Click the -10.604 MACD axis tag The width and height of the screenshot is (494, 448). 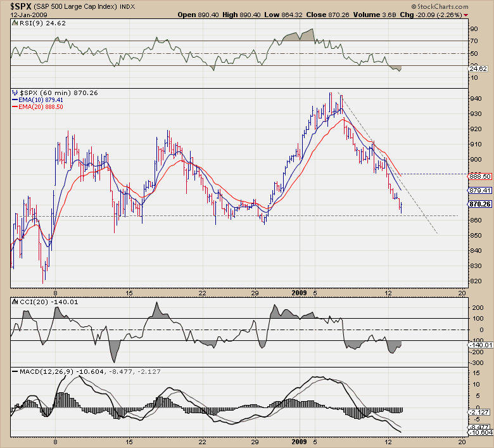click(x=481, y=432)
